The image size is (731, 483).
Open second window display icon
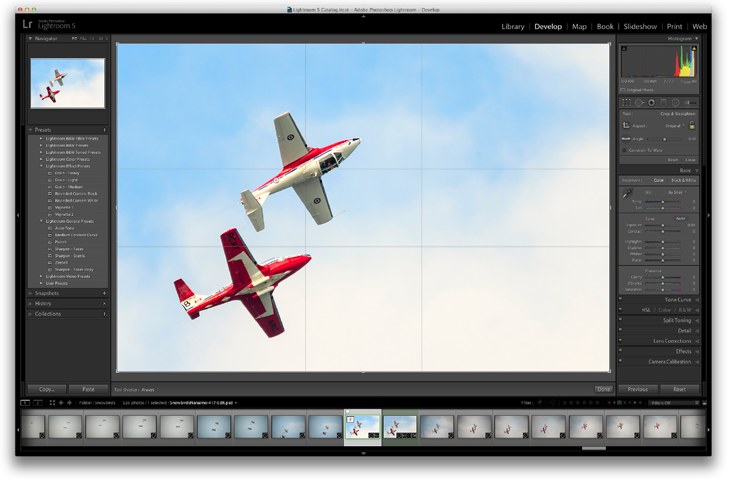38,403
